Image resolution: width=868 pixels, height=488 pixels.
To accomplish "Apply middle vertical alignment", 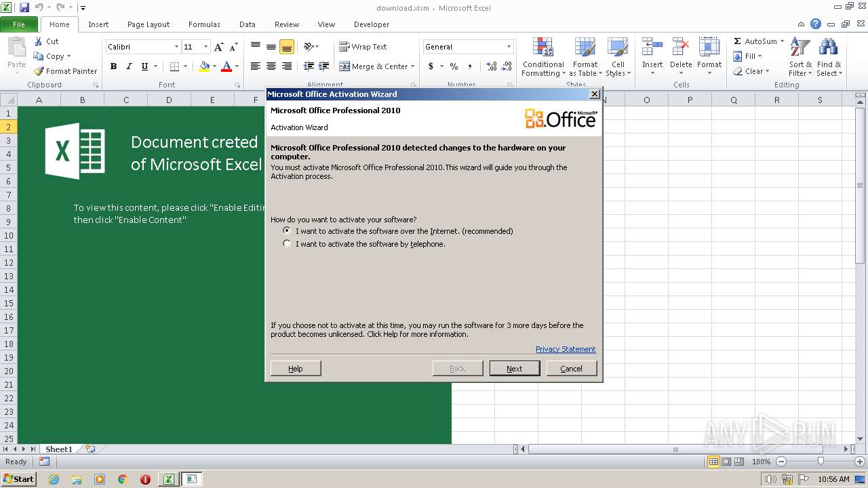I will point(271,47).
